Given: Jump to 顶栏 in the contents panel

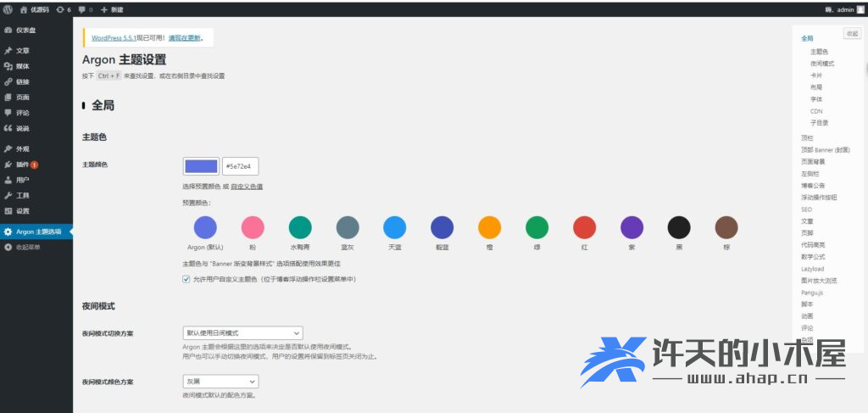Looking at the screenshot, I should tap(807, 138).
